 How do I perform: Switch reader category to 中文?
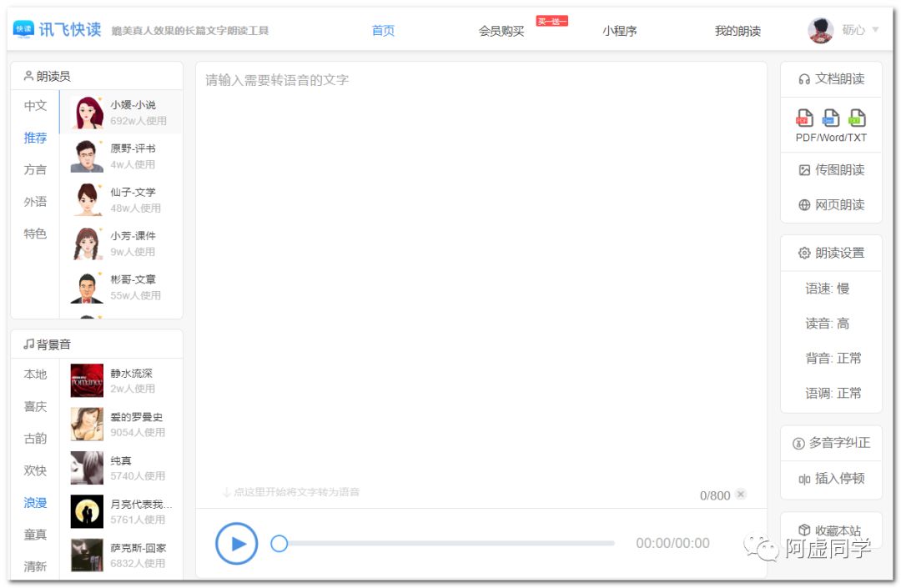coord(35,106)
